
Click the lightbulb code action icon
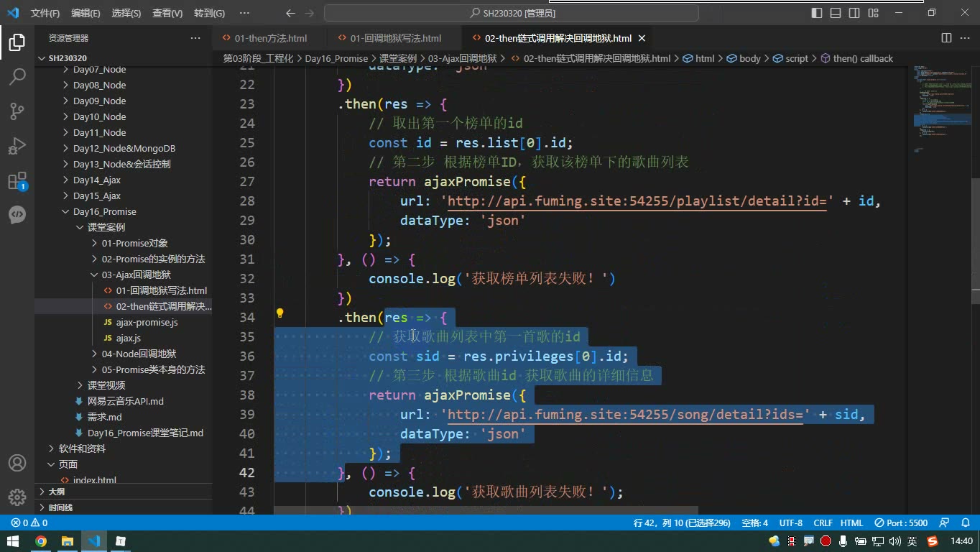[x=280, y=313]
